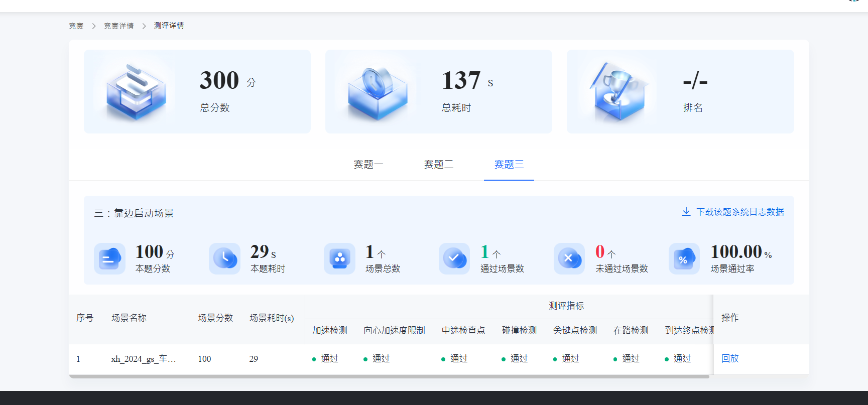Click the download arrow icon for logs
The image size is (868, 405).
(x=686, y=212)
